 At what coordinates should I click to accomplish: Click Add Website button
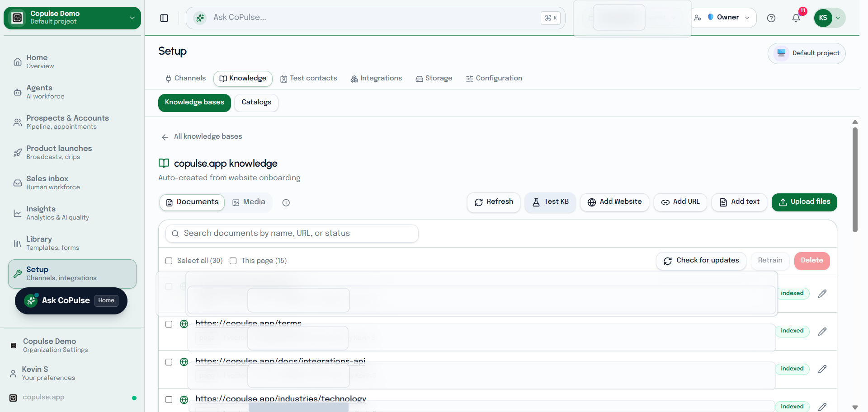pos(614,202)
